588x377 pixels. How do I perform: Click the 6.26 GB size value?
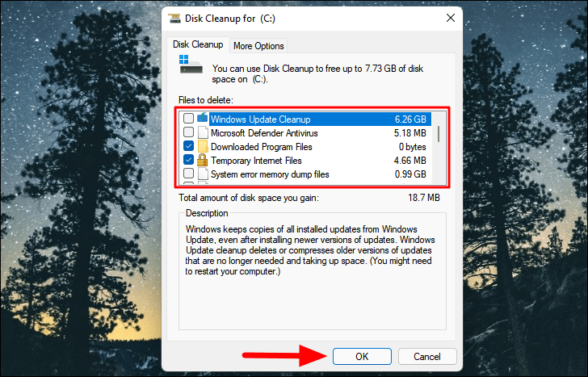[x=410, y=119]
